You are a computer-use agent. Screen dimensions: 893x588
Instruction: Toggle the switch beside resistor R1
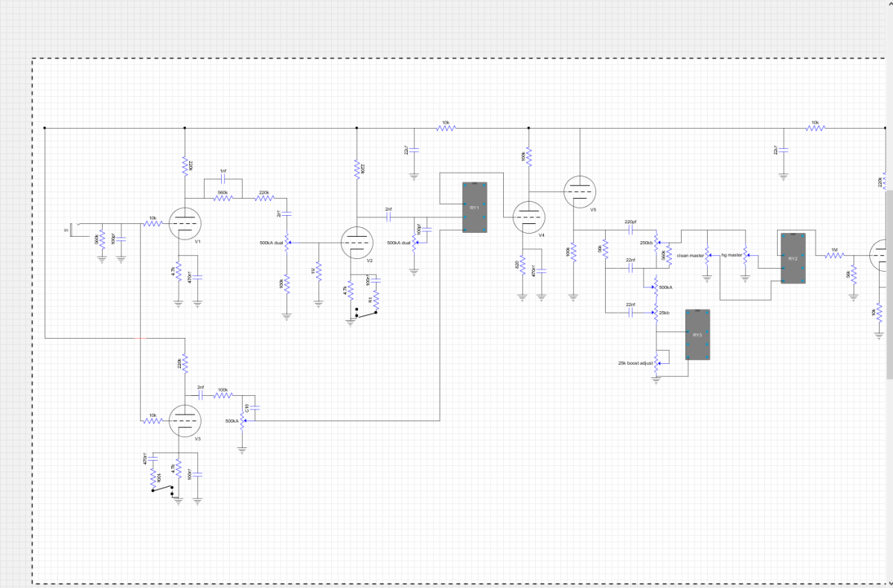coord(366,314)
